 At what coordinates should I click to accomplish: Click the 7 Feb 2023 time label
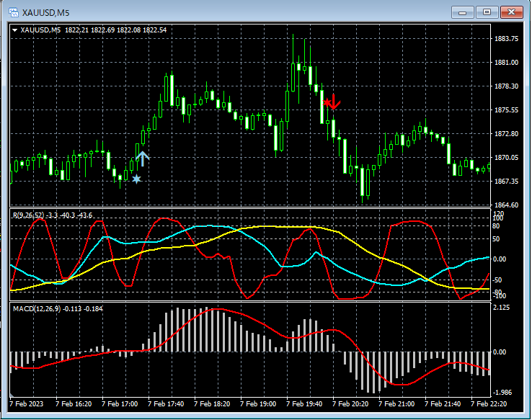click(x=27, y=403)
